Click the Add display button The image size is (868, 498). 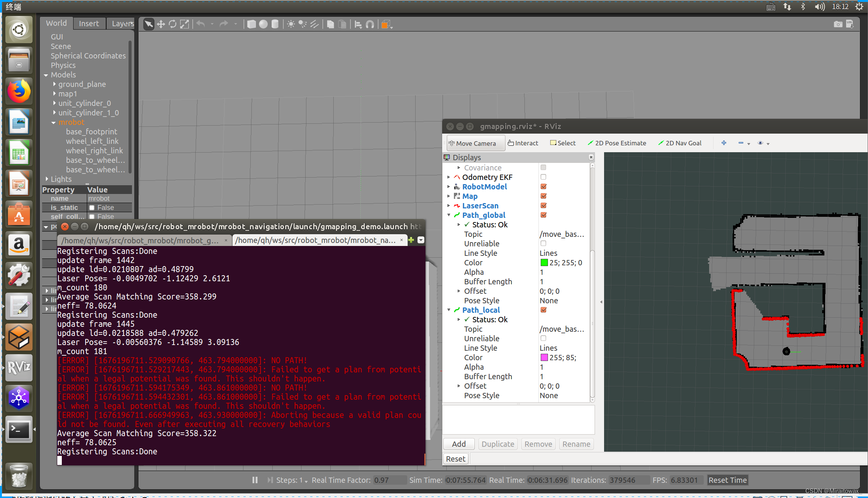(x=458, y=444)
